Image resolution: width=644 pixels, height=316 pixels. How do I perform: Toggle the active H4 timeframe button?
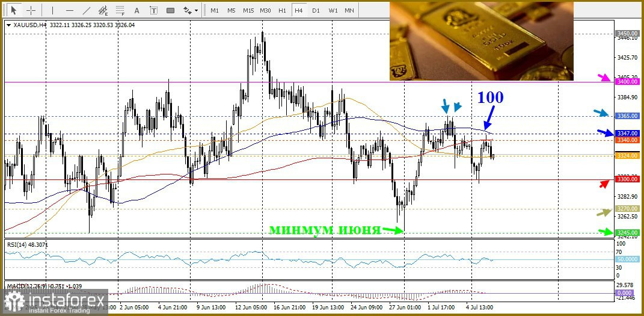[x=299, y=10]
